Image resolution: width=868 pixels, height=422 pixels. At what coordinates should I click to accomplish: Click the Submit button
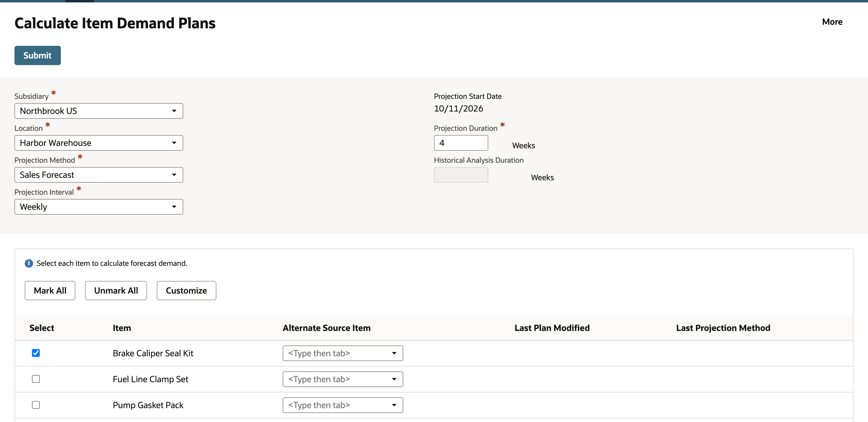[x=37, y=55]
